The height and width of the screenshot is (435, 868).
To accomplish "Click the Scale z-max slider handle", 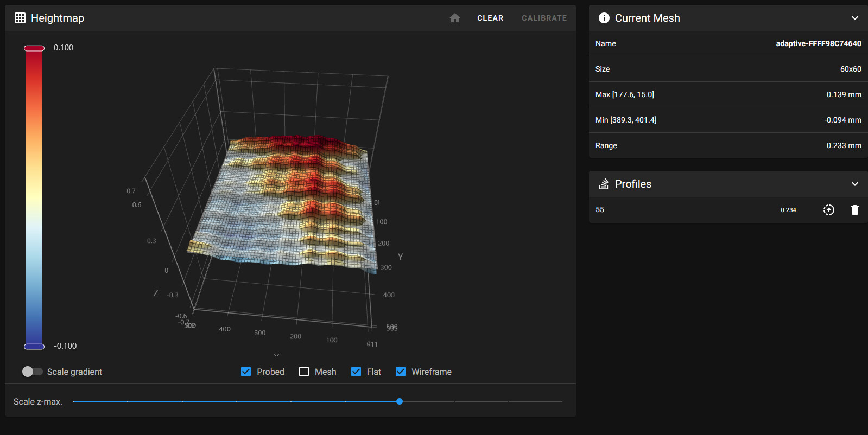I will (400, 401).
